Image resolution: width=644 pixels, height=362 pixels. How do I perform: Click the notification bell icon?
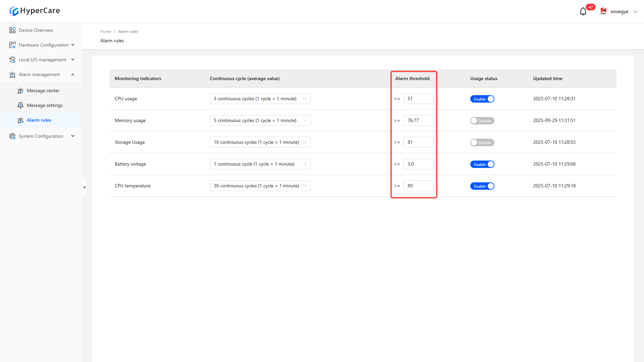(x=583, y=12)
